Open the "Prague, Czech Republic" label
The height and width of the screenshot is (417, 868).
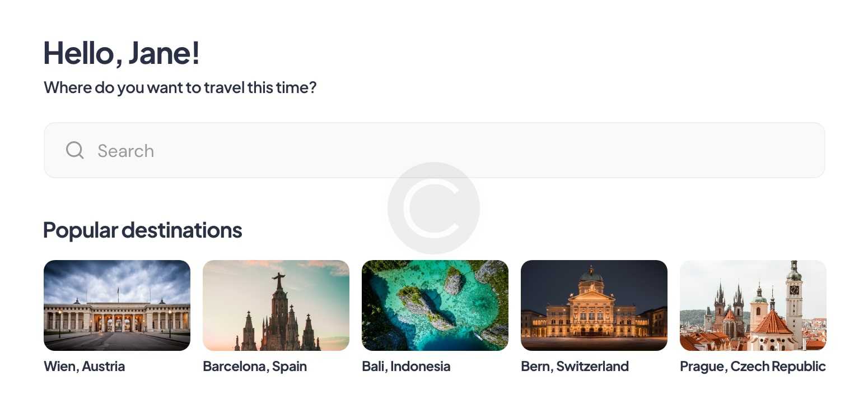(753, 367)
